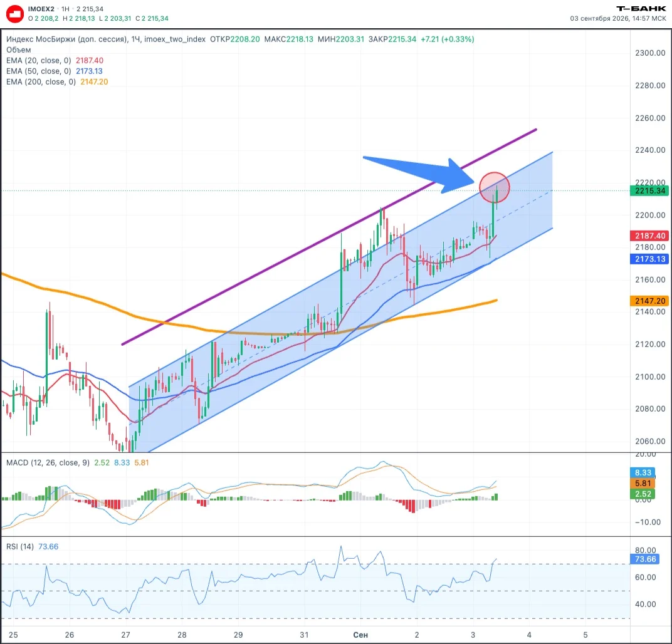Click the date 29 on time axis
This screenshot has width=672, height=644.
(238, 635)
